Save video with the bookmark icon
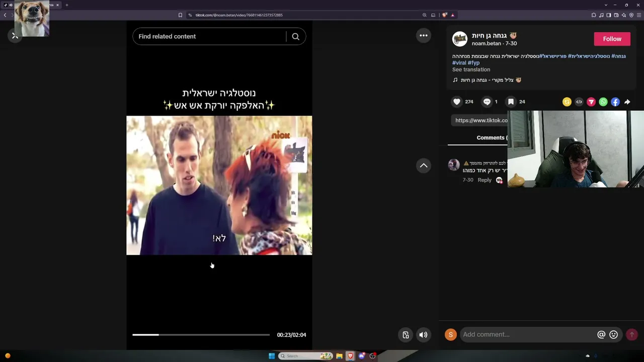 tap(511, 102)
